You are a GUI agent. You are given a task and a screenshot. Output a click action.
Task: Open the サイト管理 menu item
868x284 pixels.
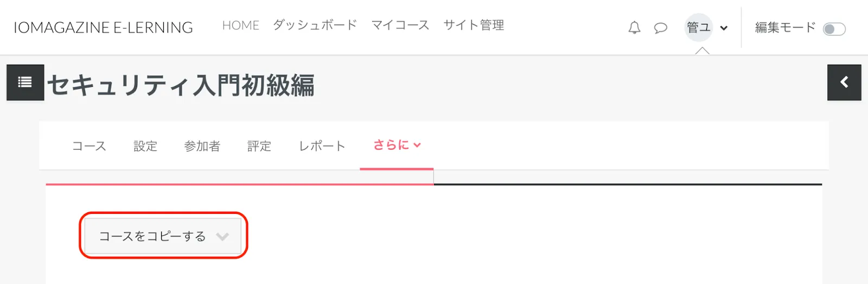coord(474,26)
